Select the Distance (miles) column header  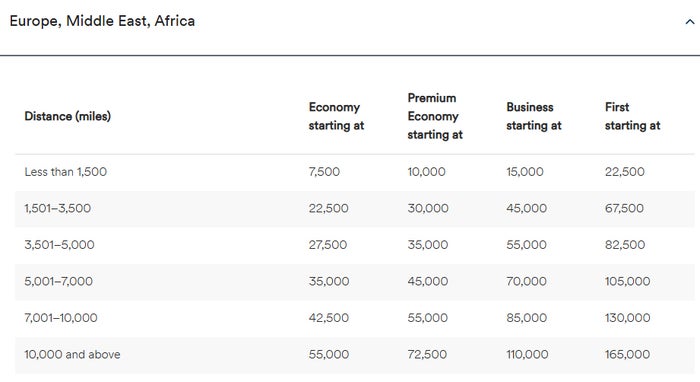click(67, 116)
